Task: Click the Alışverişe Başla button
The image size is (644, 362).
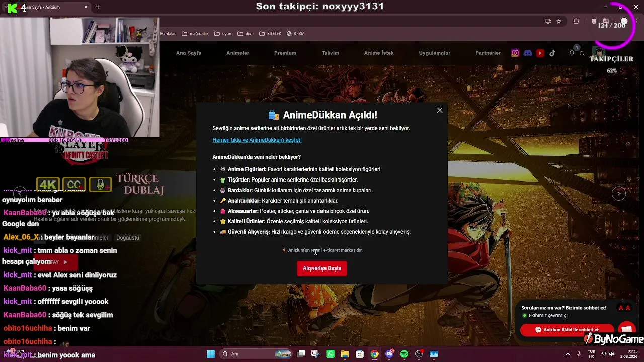Action: [x=322, y=268]
